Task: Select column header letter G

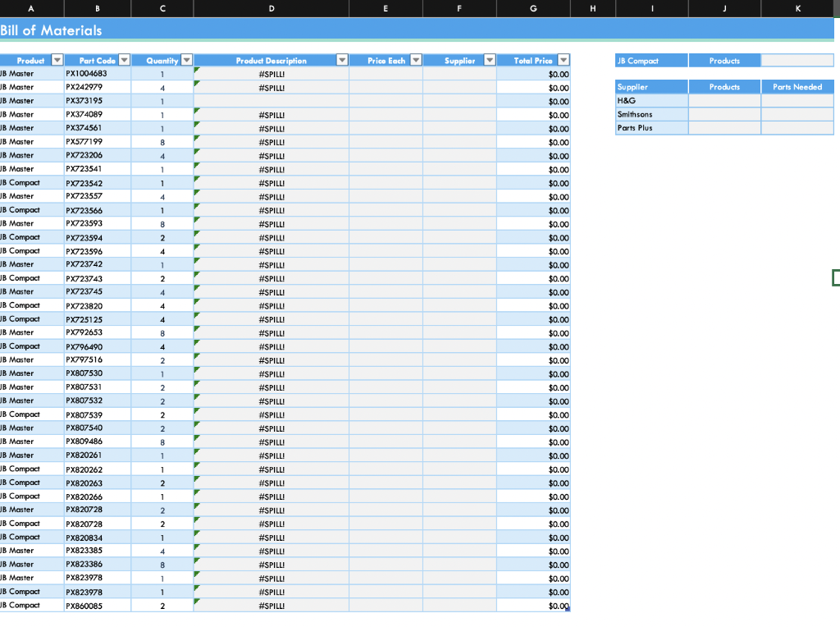Action: click(534, 8)
